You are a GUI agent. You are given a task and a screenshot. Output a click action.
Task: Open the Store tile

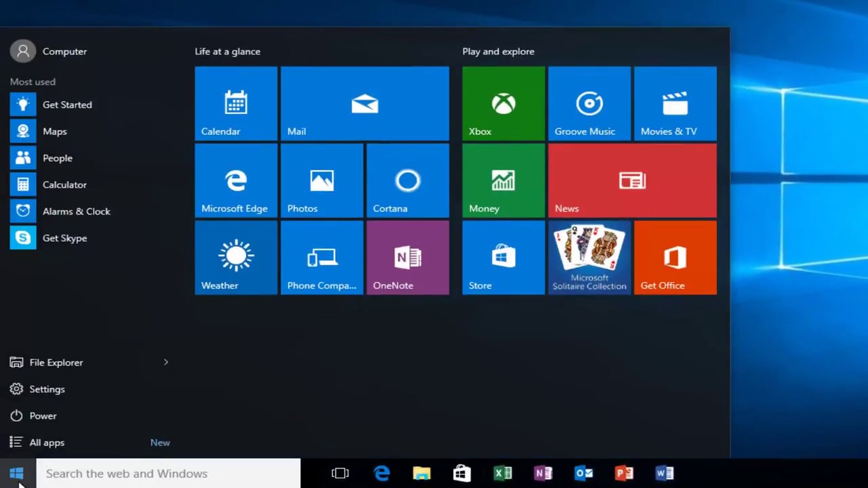click(x=503, y=258)
